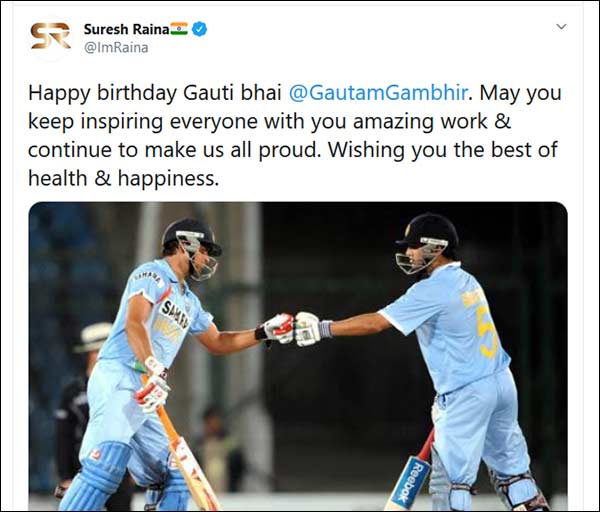Click the umpire's white hat in background
This screenshot has height=512, width=600.
tap(93, 338)
